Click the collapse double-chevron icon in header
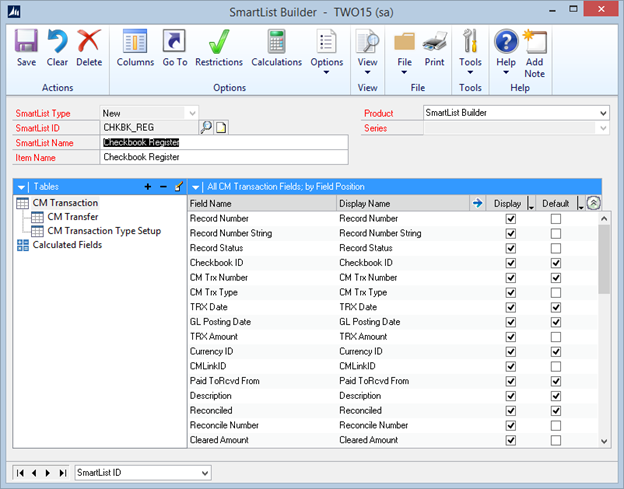Viewport: 624px width, 489px height. (593, 203)
